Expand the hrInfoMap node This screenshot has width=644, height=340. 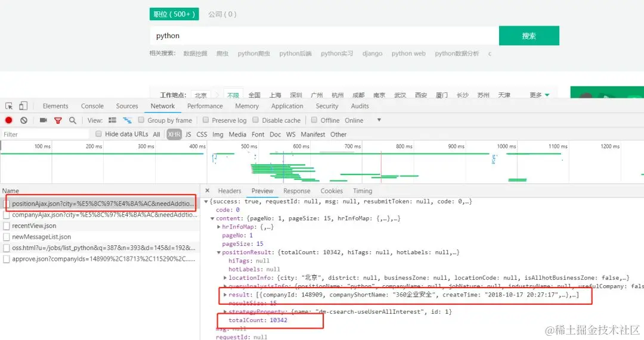[219, 227]
